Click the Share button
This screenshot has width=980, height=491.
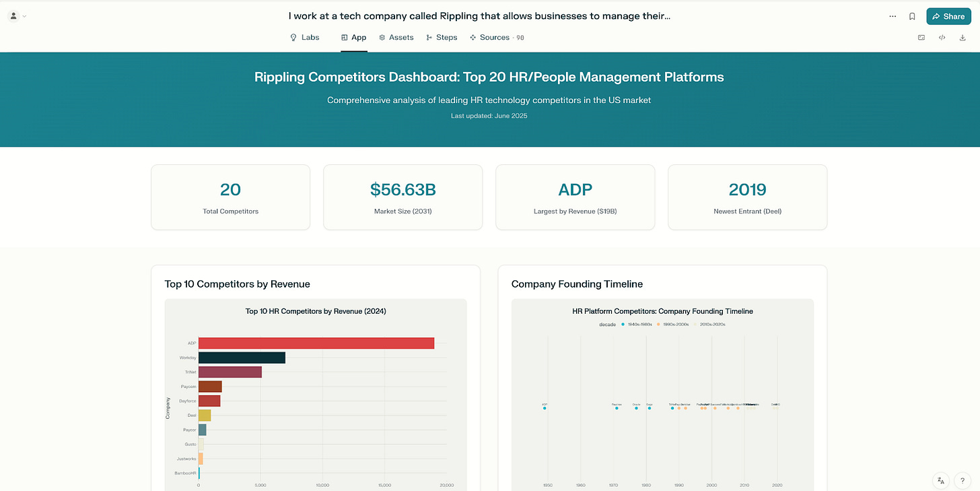click(x=948, y=15)
